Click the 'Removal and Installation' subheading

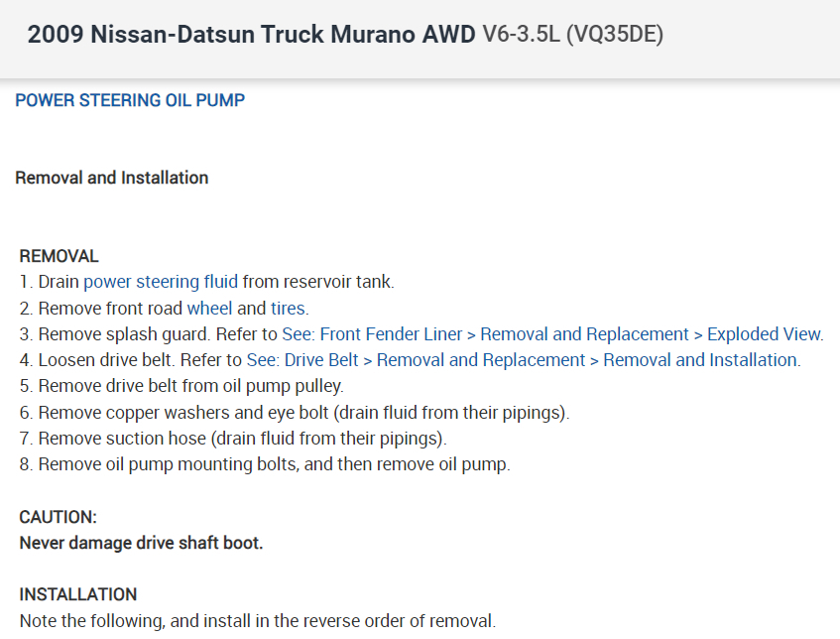112,179
